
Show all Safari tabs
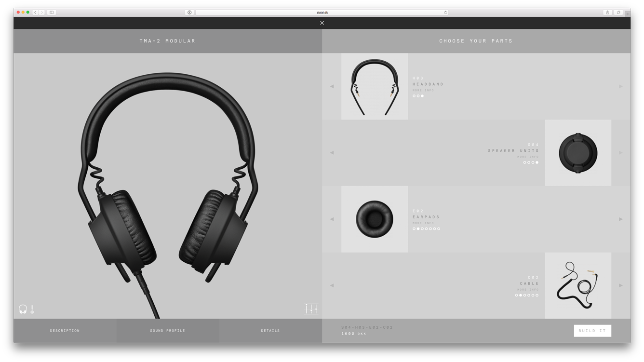pos(618,13)
